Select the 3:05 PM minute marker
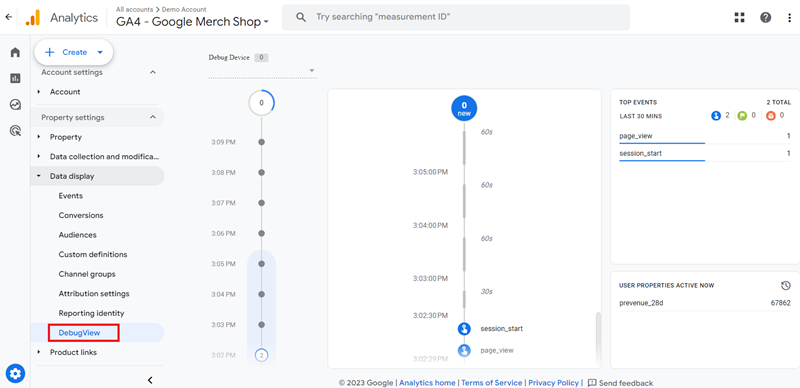This screenshot has height=388, width=800. click(x=261, y=264)
